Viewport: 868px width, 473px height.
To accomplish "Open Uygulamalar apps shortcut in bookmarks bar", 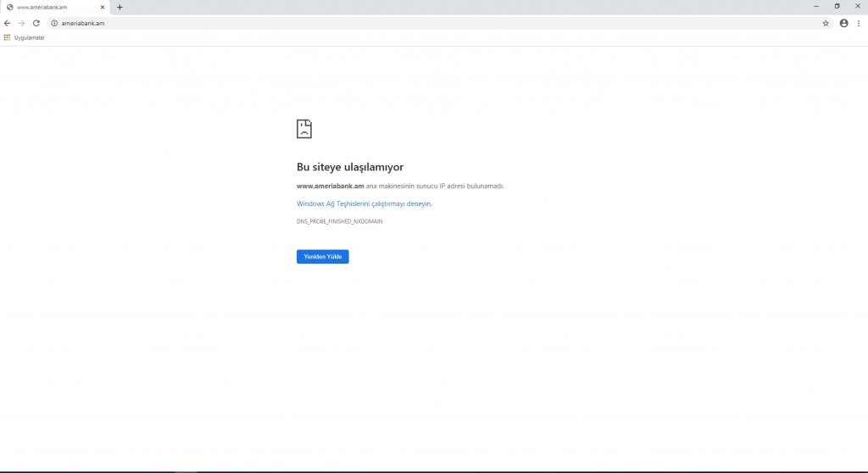I will click(x=25, y=37).
